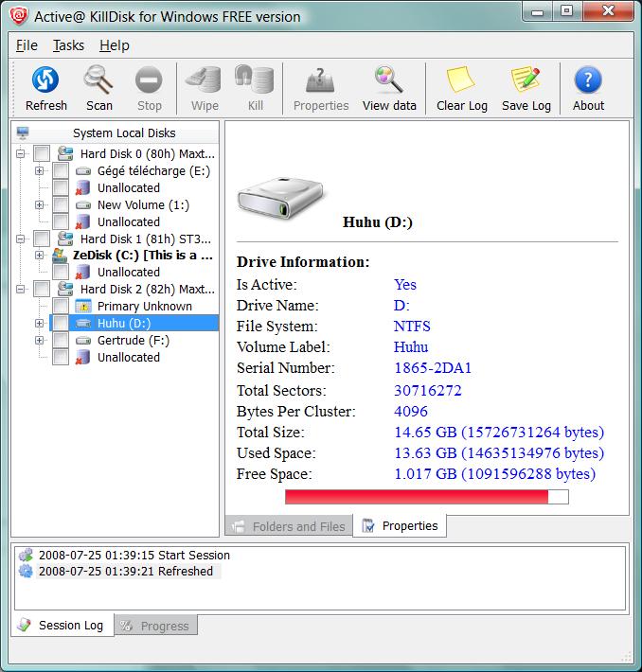Click the Gertrude (F:) volume icon

click(x=83, y=341)
